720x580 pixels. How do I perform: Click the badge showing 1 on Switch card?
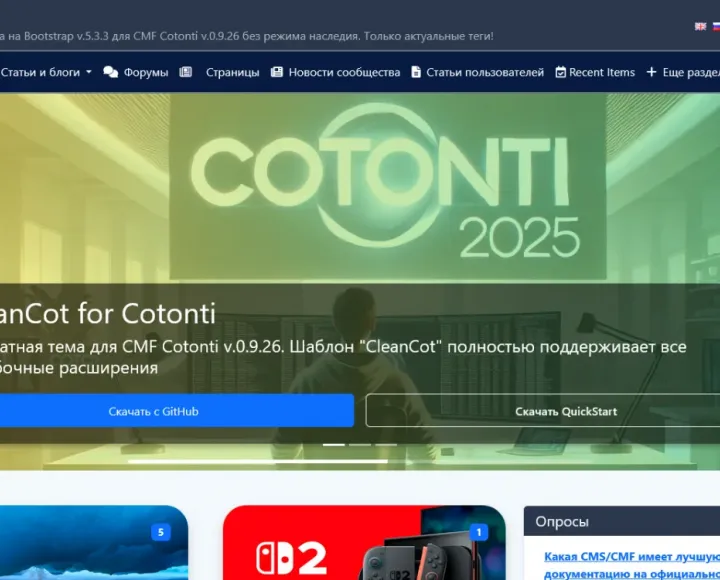click(x=479, y=532)
